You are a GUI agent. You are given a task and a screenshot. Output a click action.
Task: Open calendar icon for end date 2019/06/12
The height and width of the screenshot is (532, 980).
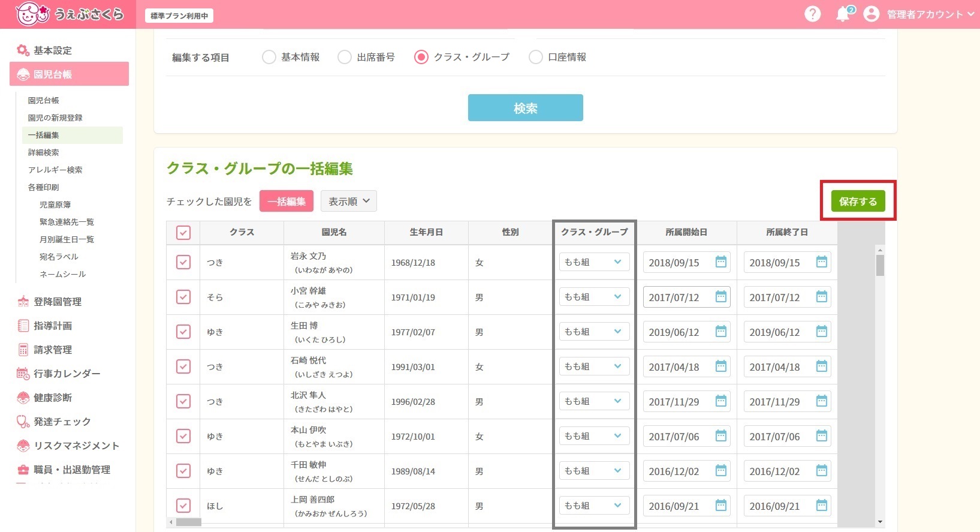[822, 332]
